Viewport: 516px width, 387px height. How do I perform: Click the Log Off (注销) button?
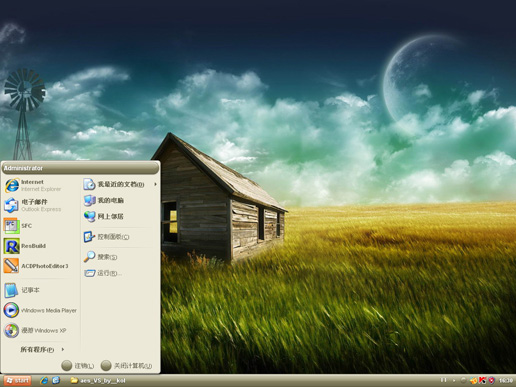78,366
